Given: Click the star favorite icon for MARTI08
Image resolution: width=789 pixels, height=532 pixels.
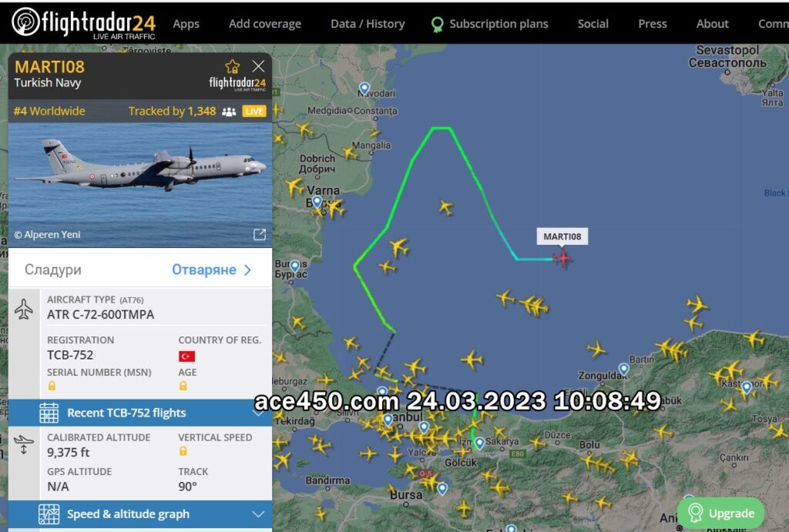Looking at the screenshot, I should [233, 66].
